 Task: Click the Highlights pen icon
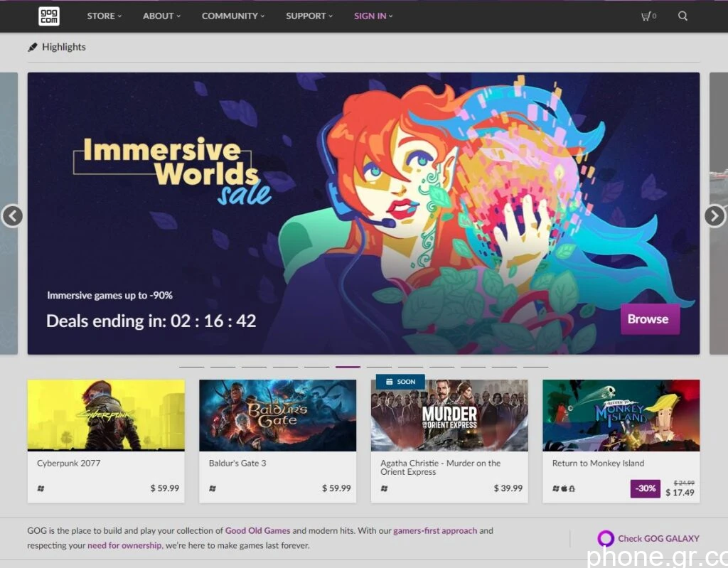[x=33, y=47]
